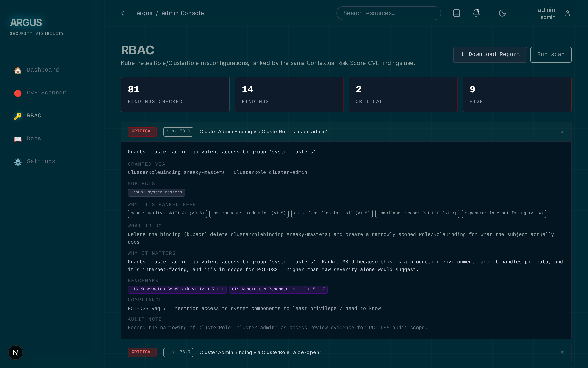This screenshot has width=588, height=368.
Task: Click the Next.js N badge
Action: (15, 352)
